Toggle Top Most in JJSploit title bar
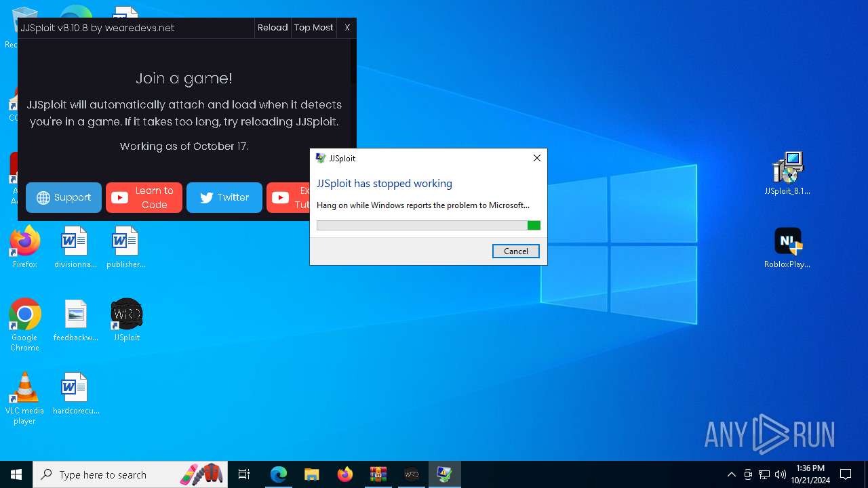This screenshot has width=868, height=488. [313, 28]
